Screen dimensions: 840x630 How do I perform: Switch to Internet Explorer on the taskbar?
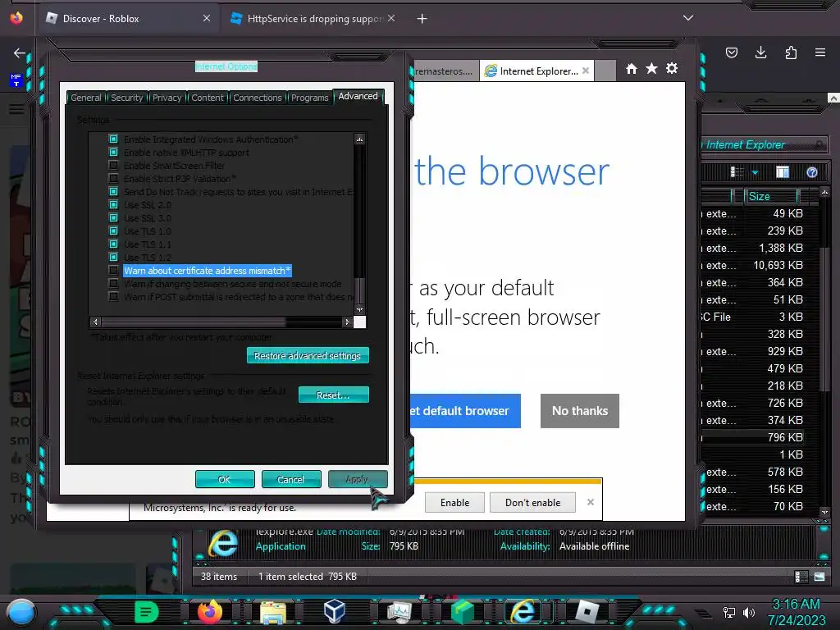tap(523, 611)
